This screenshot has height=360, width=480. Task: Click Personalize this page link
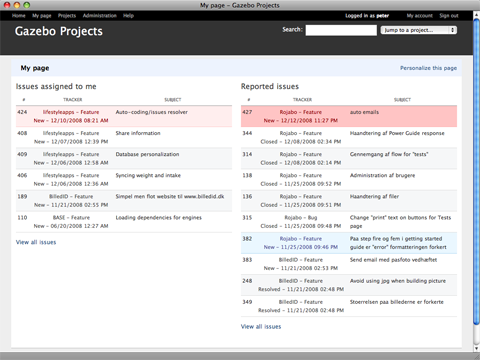click(x=428, y=68)
